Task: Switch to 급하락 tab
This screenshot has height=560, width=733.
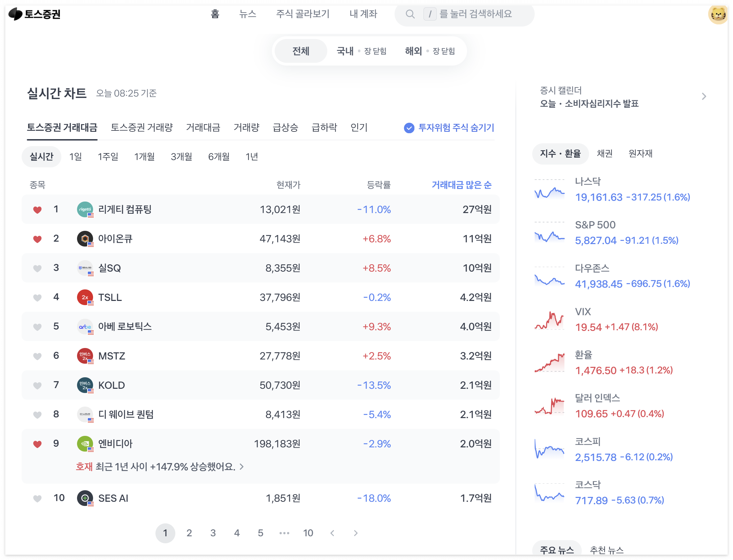Action: (x=324, y=128)
